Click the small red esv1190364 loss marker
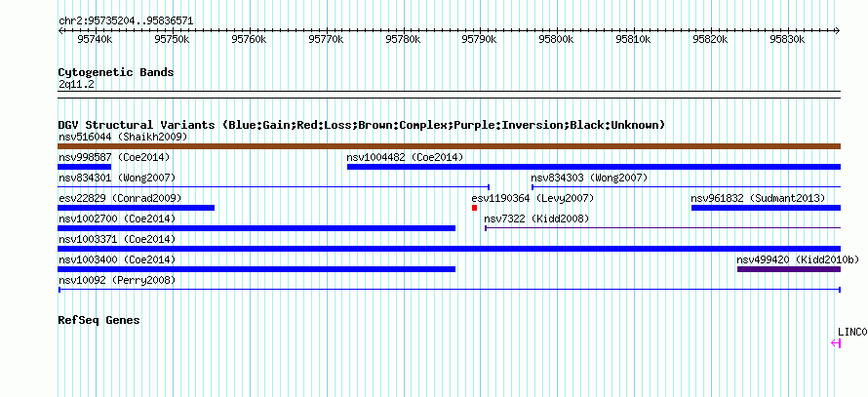Image resolution: width=868 pixels, height=397 pixels. tap(474, 208)
